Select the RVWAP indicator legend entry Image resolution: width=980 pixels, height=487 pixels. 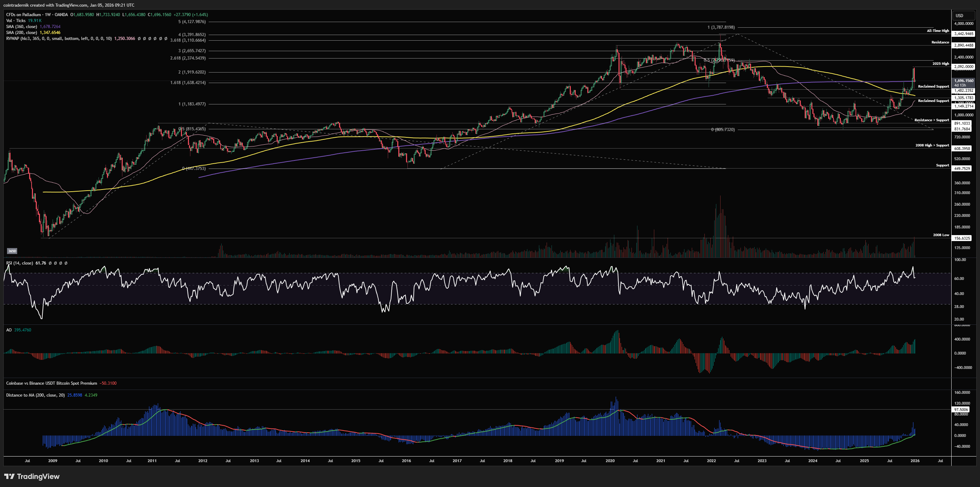pyautogui.click(x=59, y=39)
